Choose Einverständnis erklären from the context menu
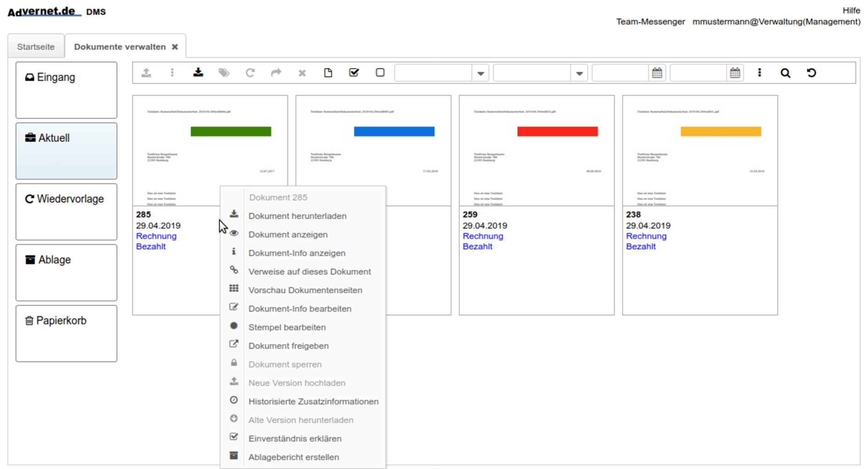Viewport: 868px width, 469px height. [295, 438]
